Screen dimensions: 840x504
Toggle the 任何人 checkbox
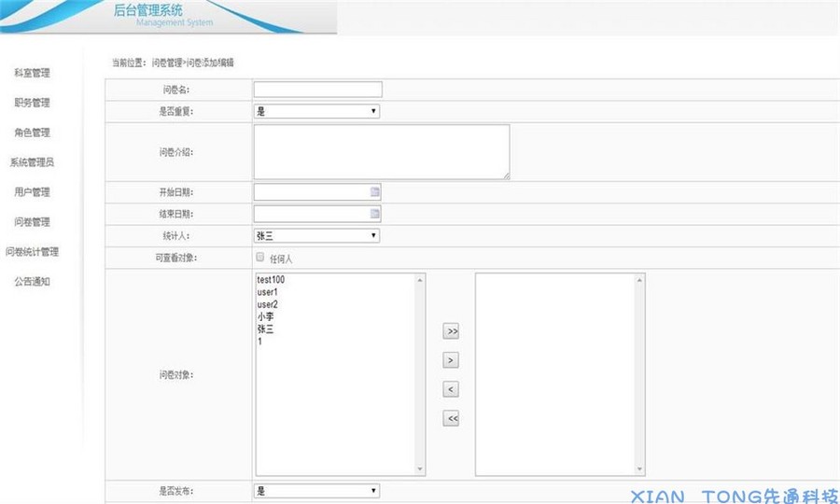click(259, 257)
